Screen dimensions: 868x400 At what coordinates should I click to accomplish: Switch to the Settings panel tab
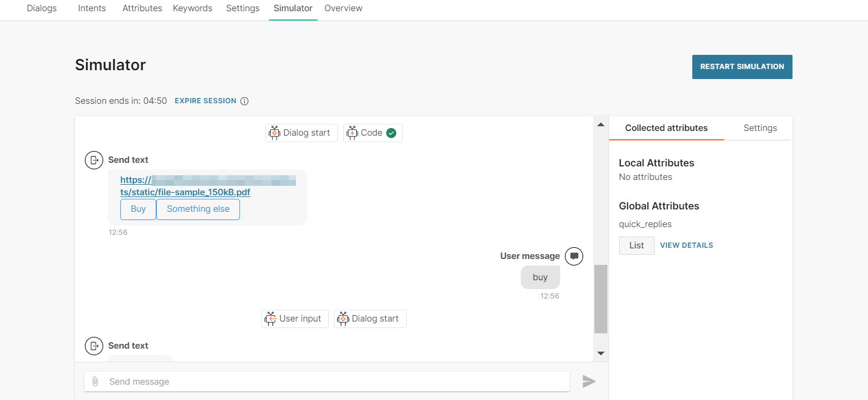point(759,128)
